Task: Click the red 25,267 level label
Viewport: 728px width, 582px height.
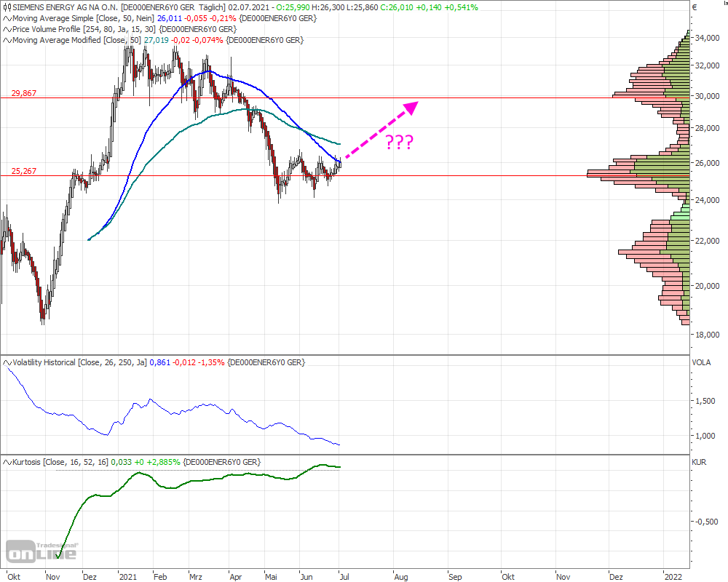Action: 24,171
